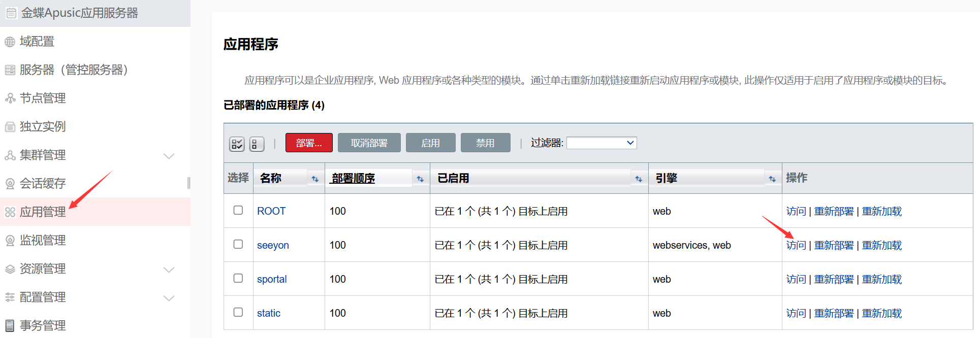Click the 名称 column header
Image resolution: width=980 pixels, height=338 pixels.
coord(271,178)
